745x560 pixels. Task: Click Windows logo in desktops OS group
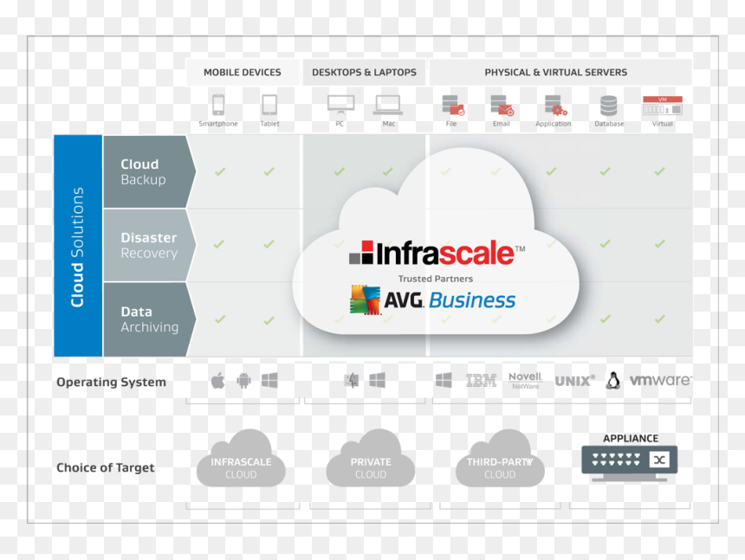click(377, 380)
